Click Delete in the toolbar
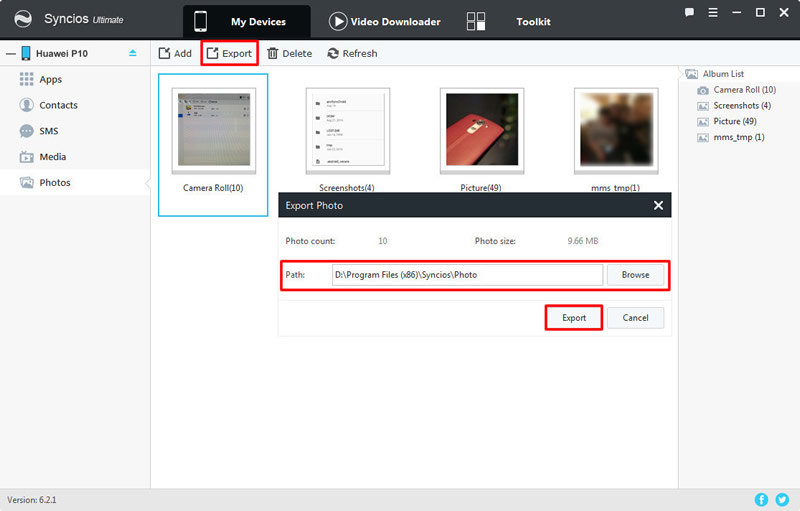This screenshot has height=511, width=800. (289, 53)
